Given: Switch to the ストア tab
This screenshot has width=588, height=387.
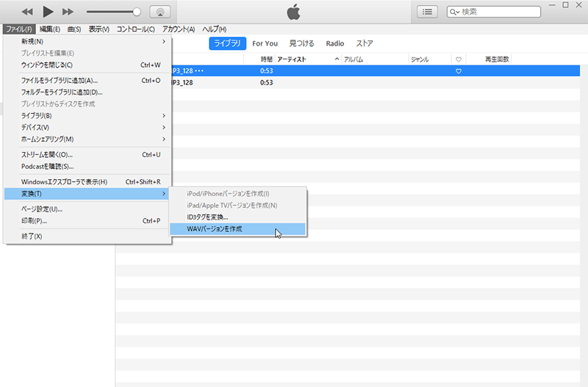Looking at the screenshot, I should [365, 43].
